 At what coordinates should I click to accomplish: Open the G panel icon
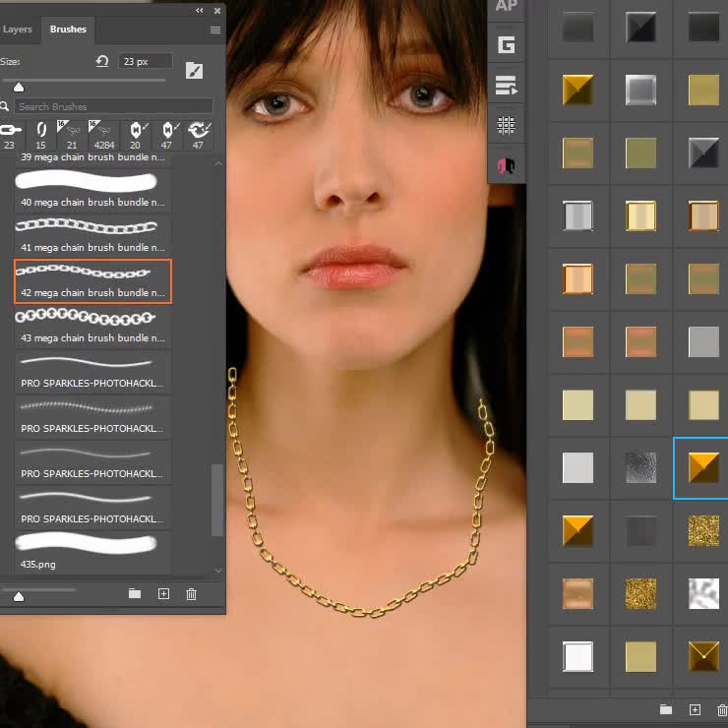click(506, 45)
